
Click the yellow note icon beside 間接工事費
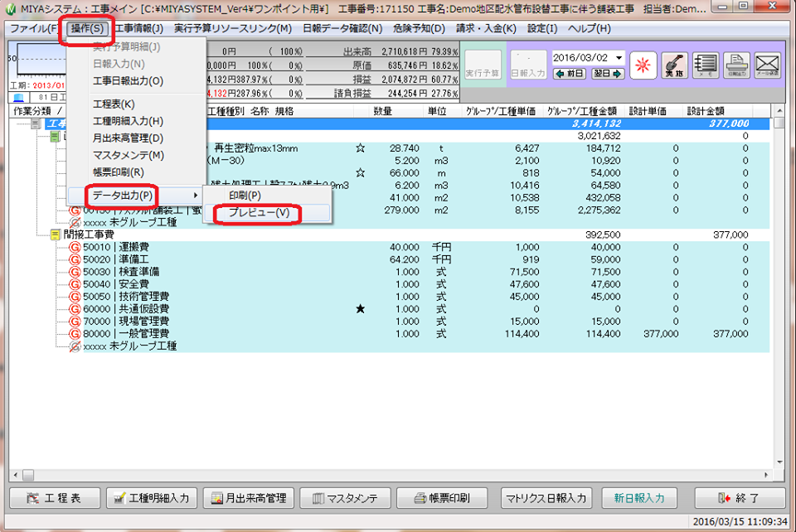click(56, 235)
